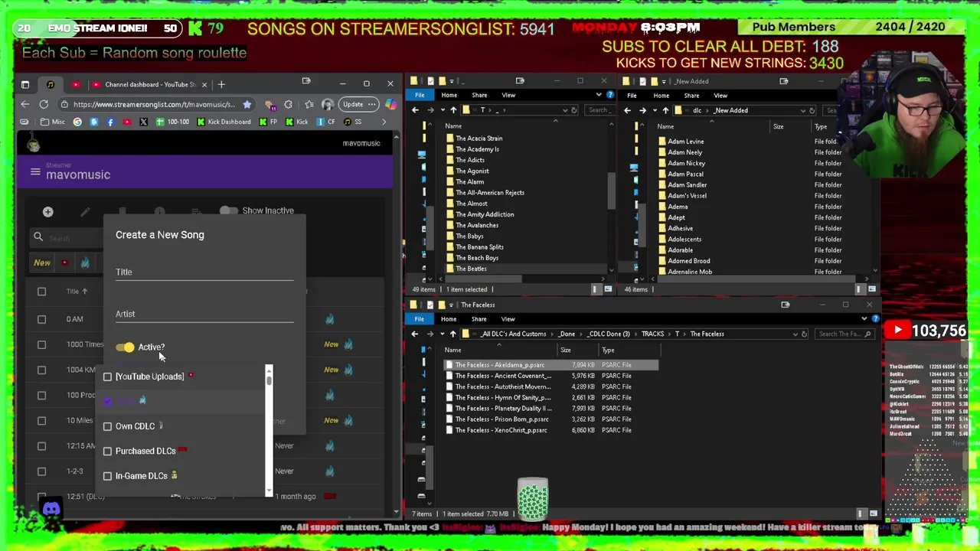
Task: Click the TRACKS breadcrumb in The Faceless window
Action: 652,334
